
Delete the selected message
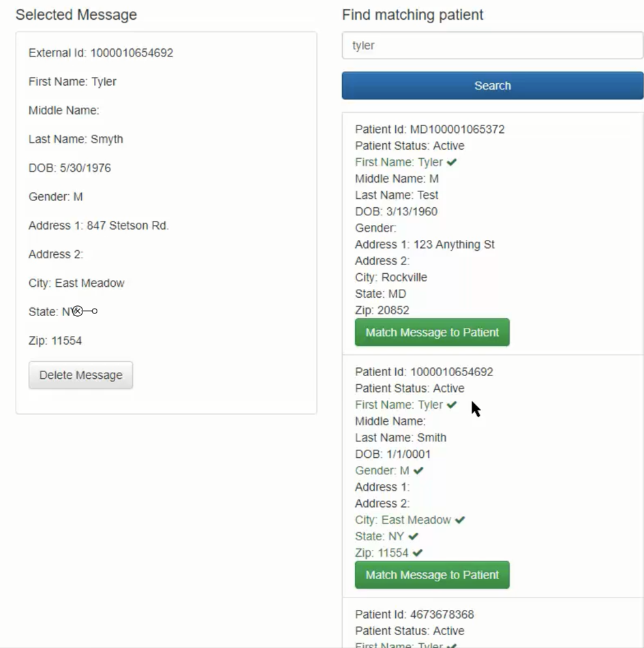point(80,375)
